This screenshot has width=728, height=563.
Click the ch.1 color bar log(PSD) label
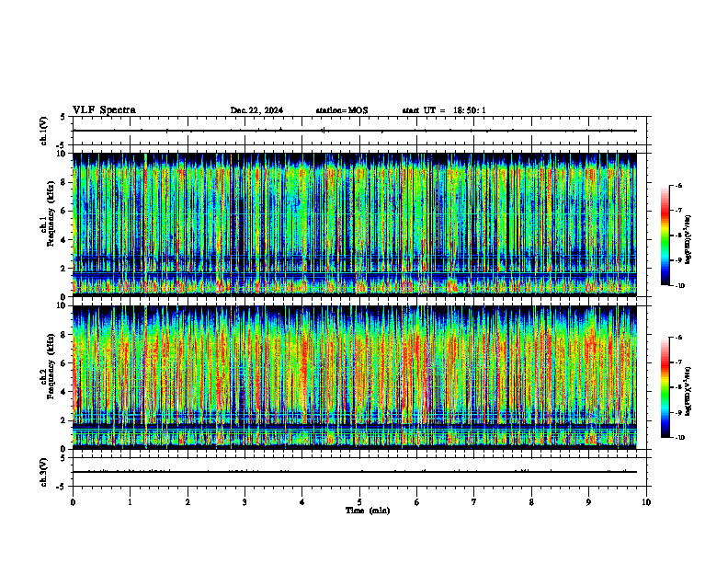[688, 239]
